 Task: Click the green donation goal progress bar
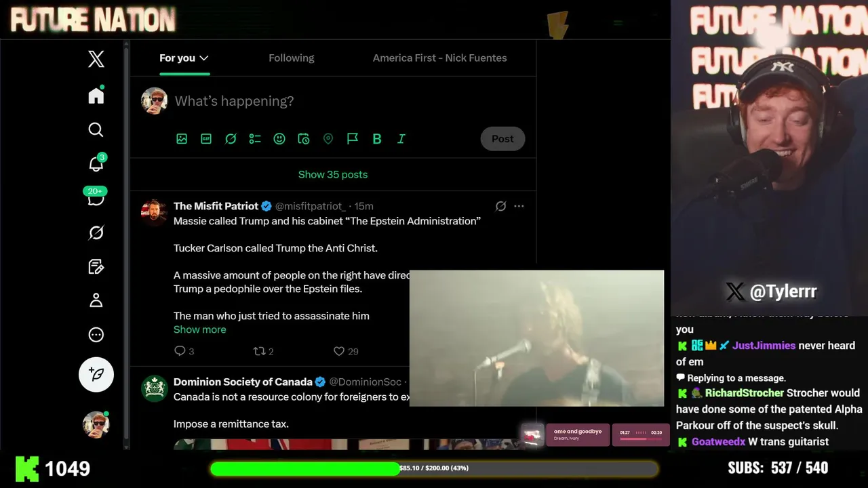[x=434, y=468]
